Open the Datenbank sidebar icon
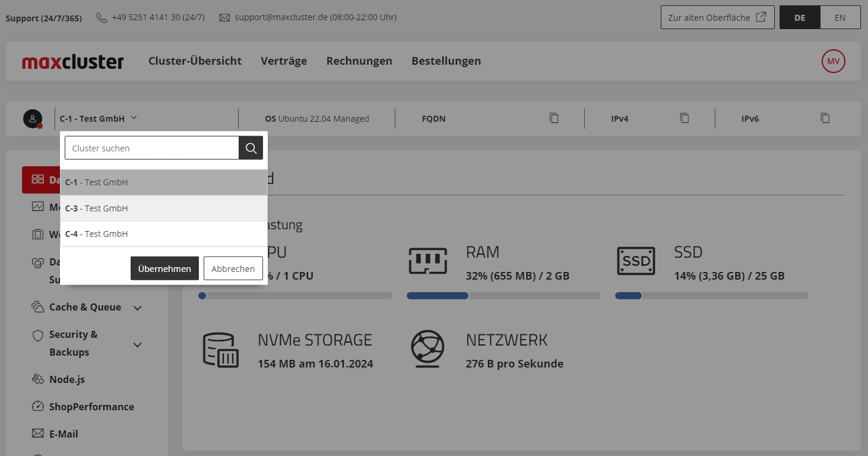The width and height of the screenshot is (868, 456). (38, 262)
